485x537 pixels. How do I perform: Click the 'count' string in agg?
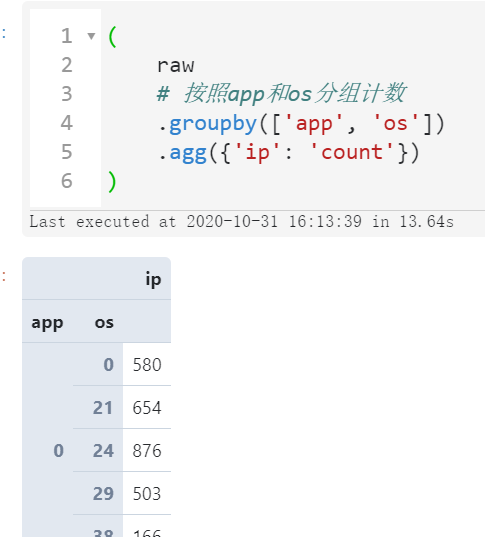pyautogui.click(x=352, y=152)
